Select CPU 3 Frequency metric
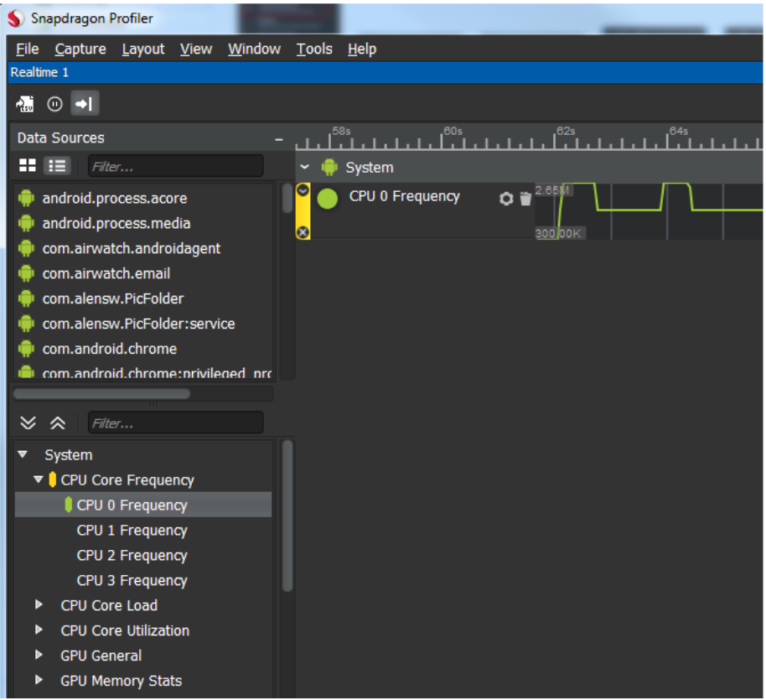The image size is (766, 700). 132,580
